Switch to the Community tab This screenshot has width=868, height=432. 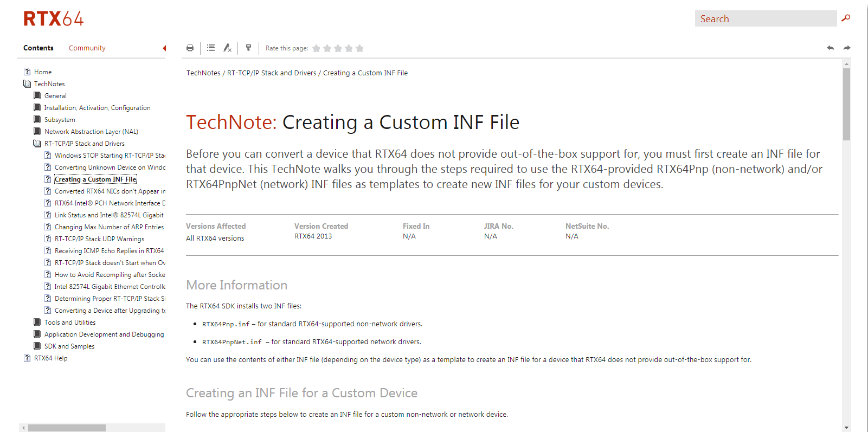(87, 48)
